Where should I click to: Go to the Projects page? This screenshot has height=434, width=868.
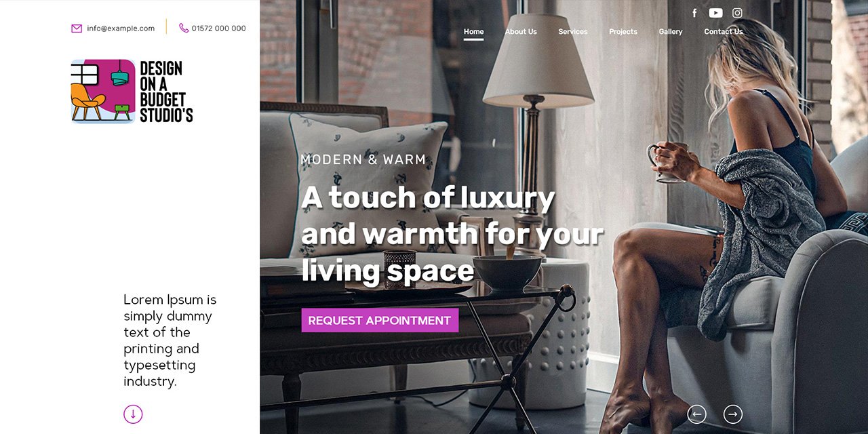click(623, 32)
